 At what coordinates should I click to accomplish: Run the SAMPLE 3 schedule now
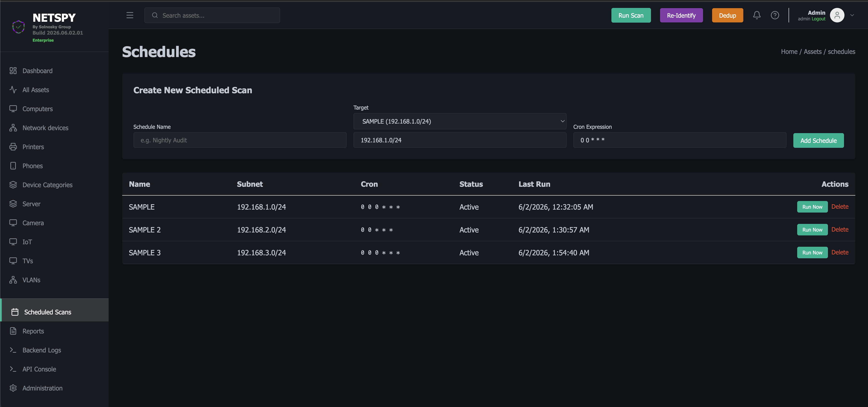[x=812, y=253]
